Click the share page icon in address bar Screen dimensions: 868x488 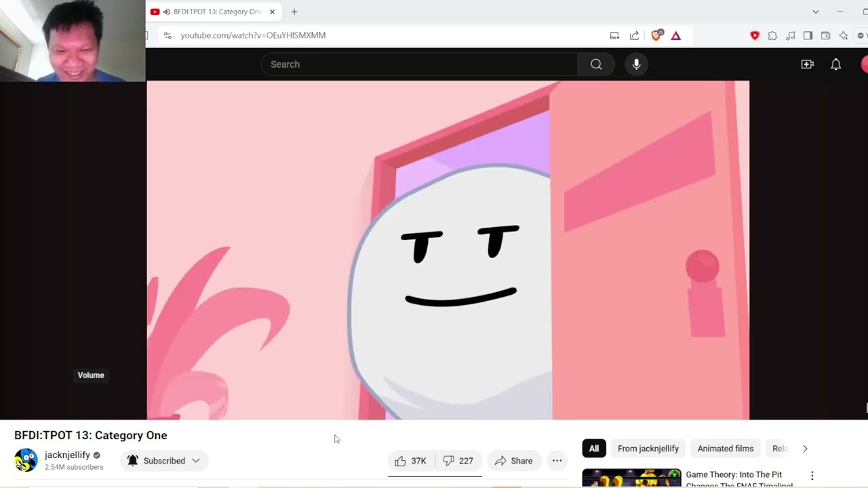tap(634, 35)
